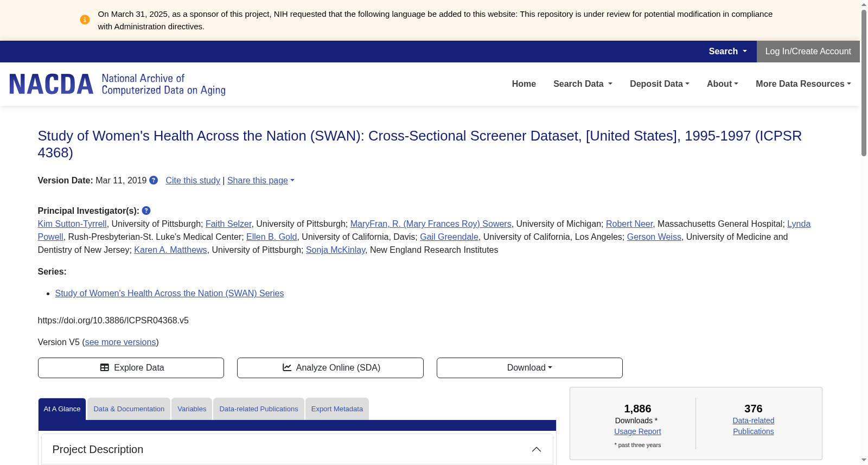Click the page vertical scrollbar thumb
Viewport: 868px width, 465px height.
pos(864,83)
